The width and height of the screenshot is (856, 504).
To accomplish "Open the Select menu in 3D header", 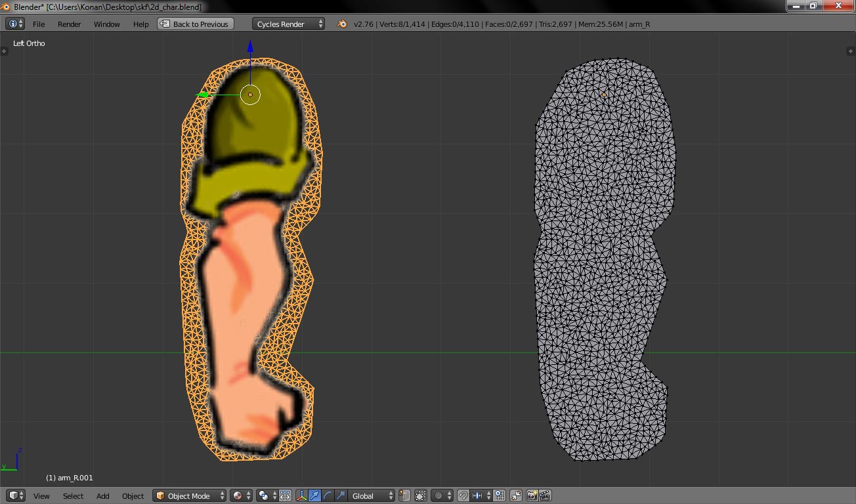I will click(73, 495).
